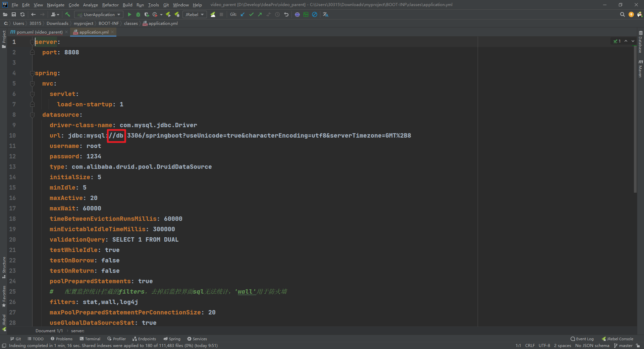
Task: Open the Problems tool window
Action: (x=61, y=339)
